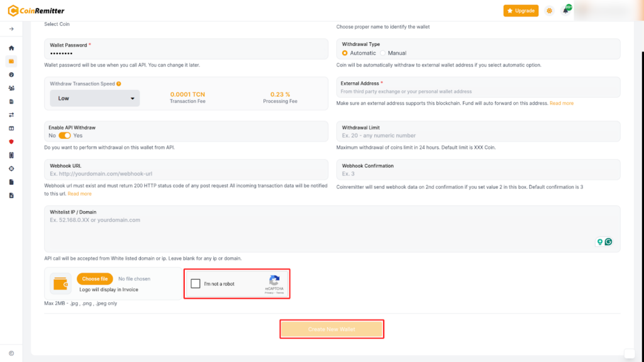
Task: Click the orange wallet icon in sidebar
Action: click(x=11, y=61)
